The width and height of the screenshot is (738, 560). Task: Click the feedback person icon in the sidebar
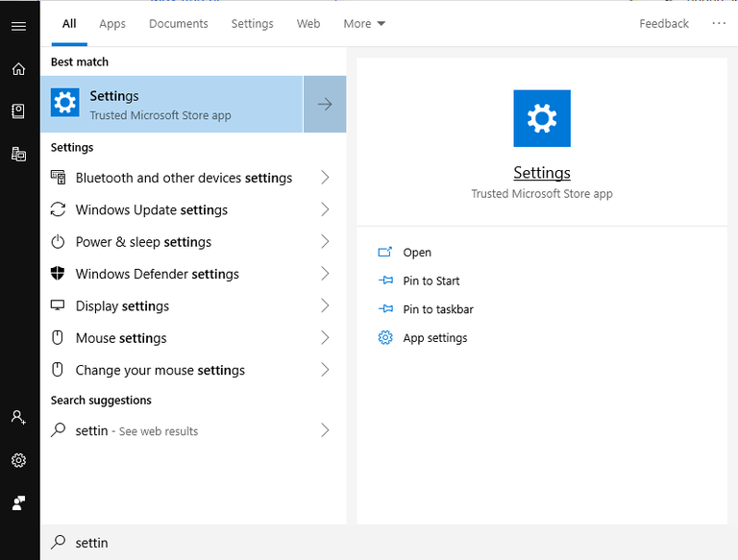pyautogui.click(x=19, y=503)
